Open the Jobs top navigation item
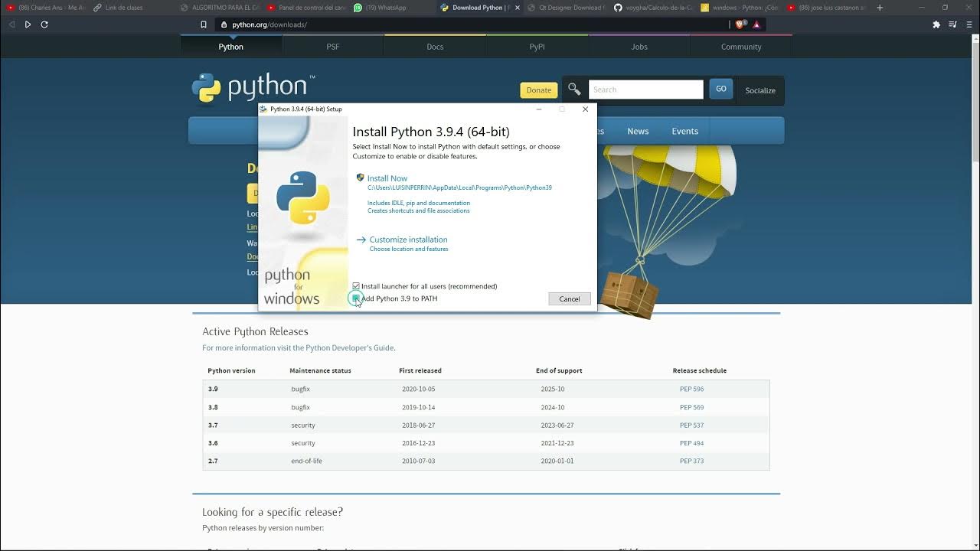 click(639, 47)
